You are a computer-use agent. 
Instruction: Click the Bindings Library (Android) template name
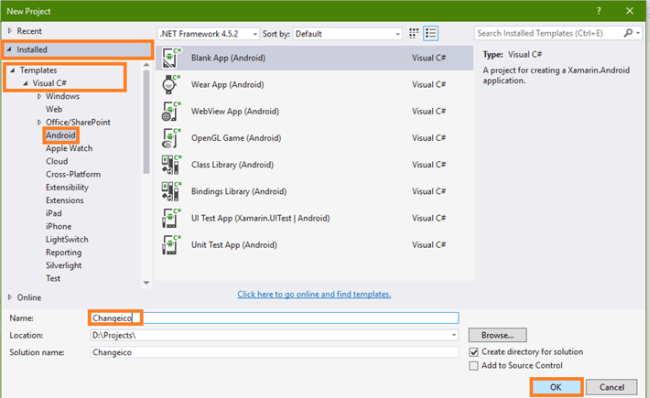coord(239,192)
